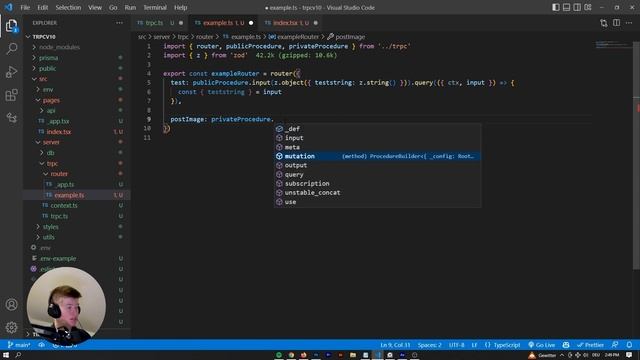Open the Explorer view in activity bar

click(11, 26)
